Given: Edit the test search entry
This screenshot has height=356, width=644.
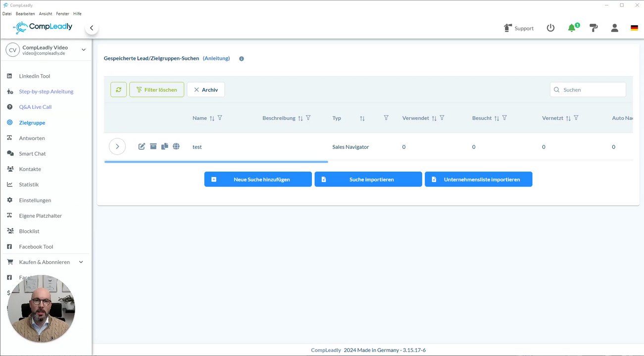Looking at the screenshot, I should (x=142, y=146).
